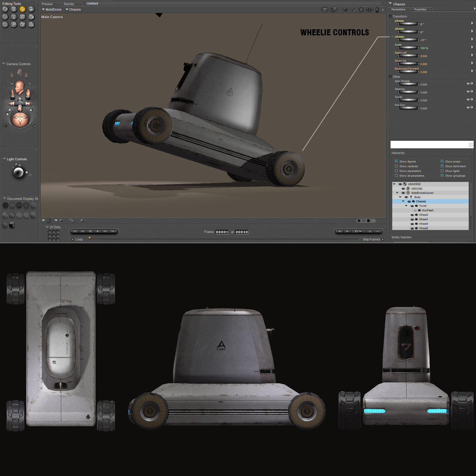Choose the Texture Shaded display style sphere
This screenshot has height=476, width=476.
[12, 225]
